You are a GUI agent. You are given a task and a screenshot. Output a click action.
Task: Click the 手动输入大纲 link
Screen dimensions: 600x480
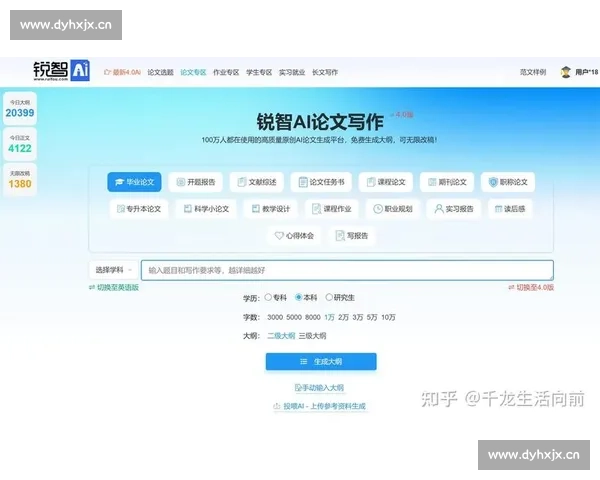320,387
